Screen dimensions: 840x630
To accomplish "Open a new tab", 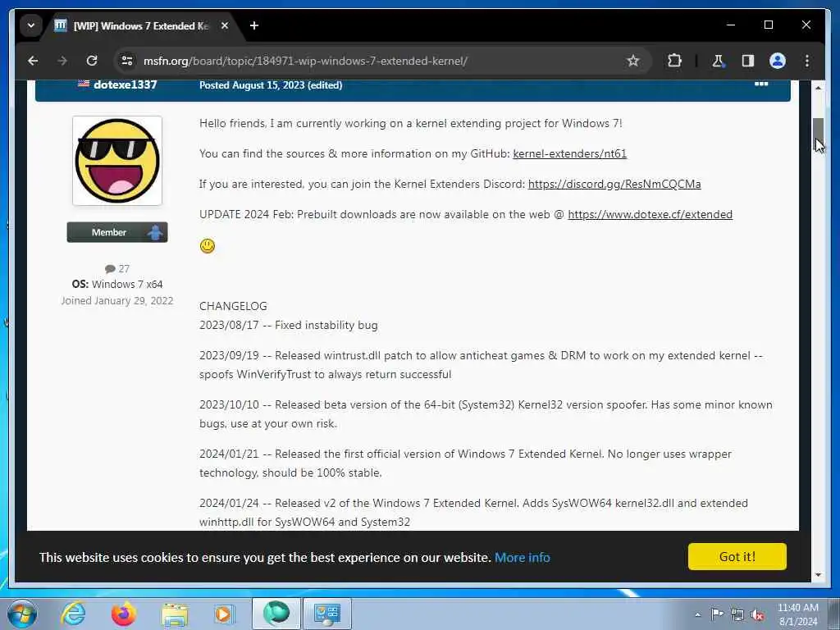I will click(x=254, y=25).
